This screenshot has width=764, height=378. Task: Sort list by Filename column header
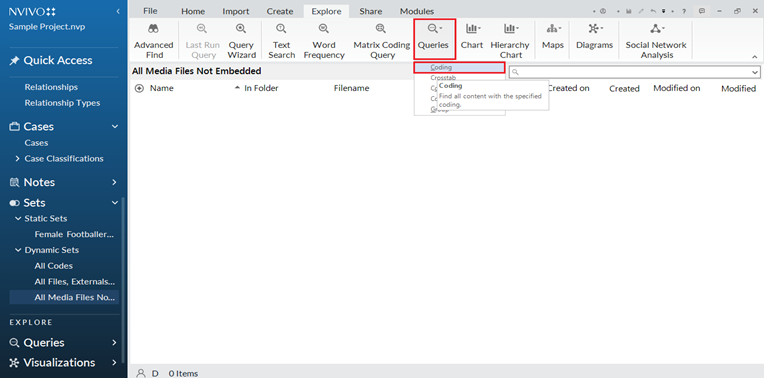tap(351, 88)
